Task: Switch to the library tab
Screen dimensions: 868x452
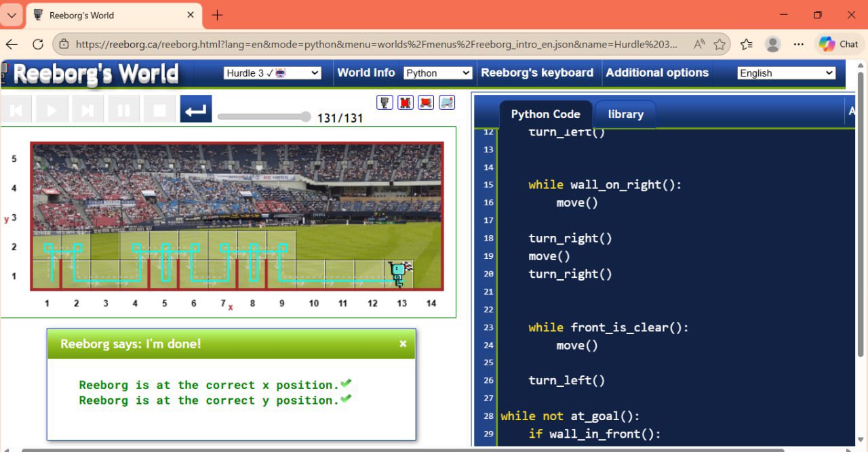Action: click(625, 114)
